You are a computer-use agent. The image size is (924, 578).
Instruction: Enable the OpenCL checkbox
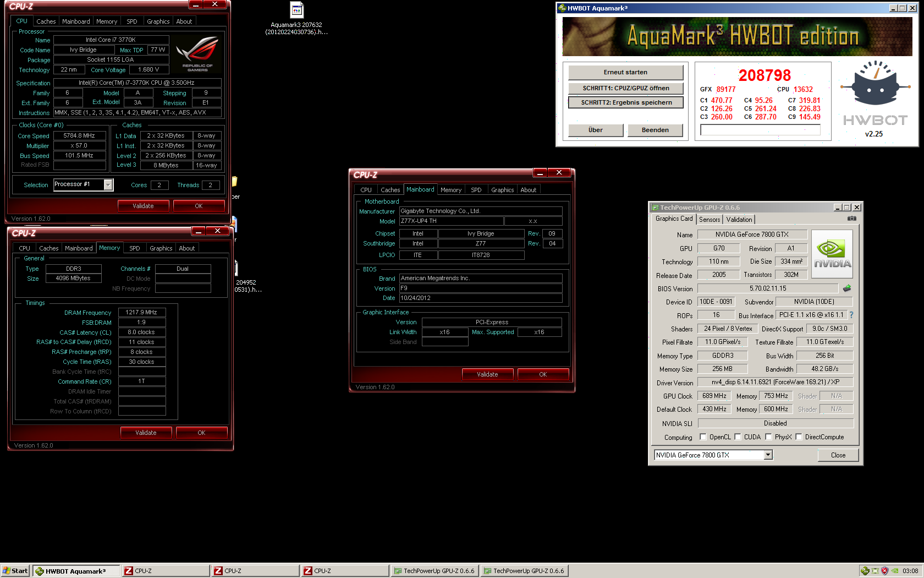703,437
